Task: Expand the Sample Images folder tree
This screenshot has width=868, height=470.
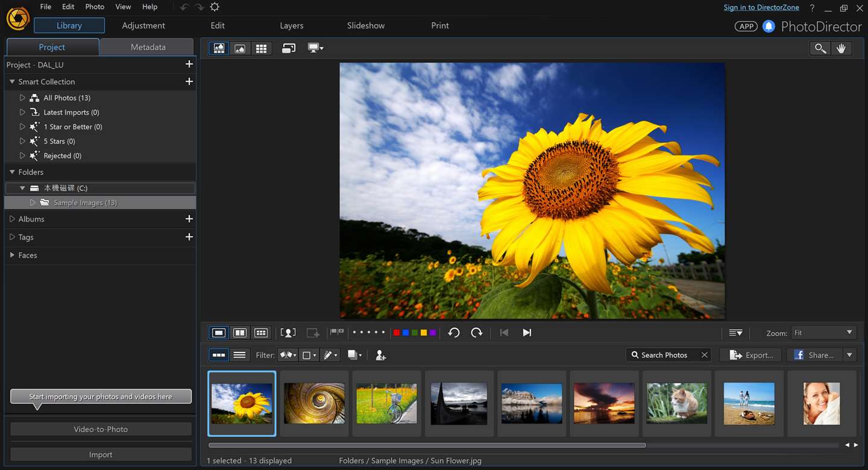Action: (x=33, y=202)
